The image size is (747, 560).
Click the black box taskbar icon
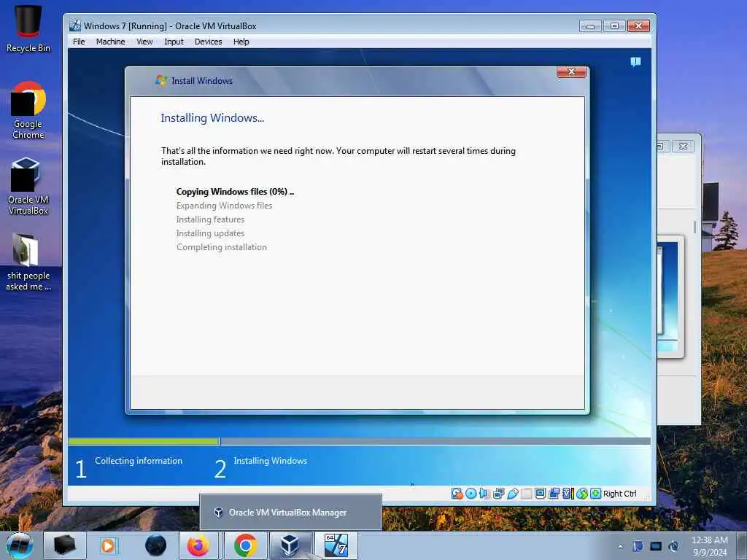(65, 545)
